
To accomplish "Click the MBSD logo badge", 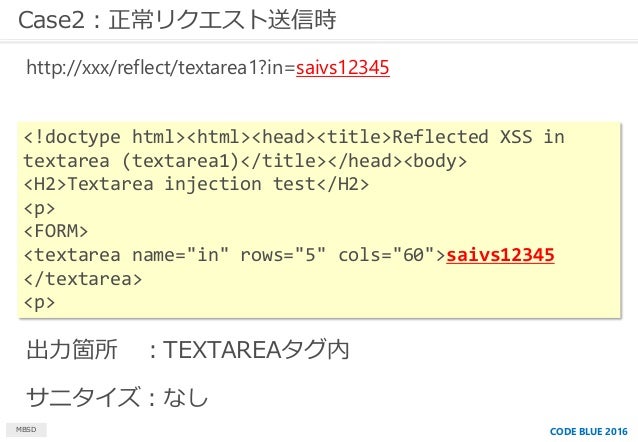I will [26, 429].
